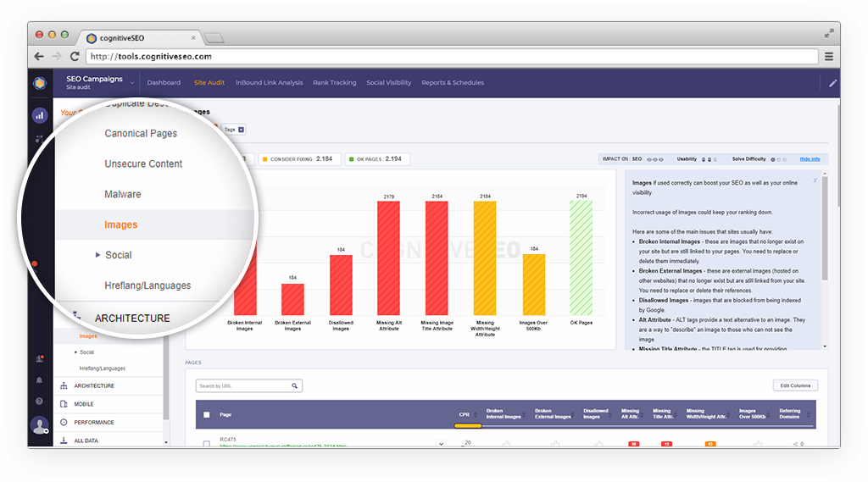Click the Performance clock icon in sidebar
This screenshot has height=482, width=868.
pyautogui.click(x=64, y=422)
